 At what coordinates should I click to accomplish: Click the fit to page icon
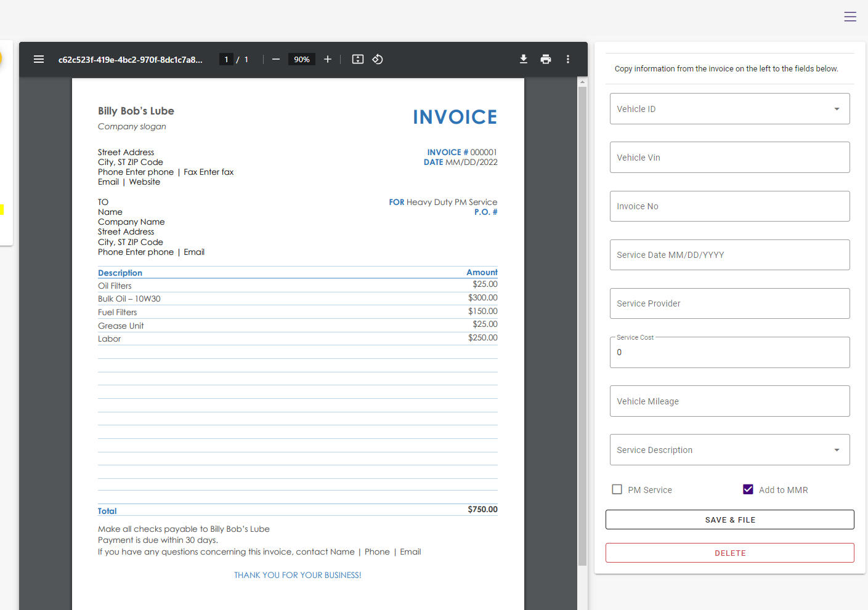tap(358, 60)
